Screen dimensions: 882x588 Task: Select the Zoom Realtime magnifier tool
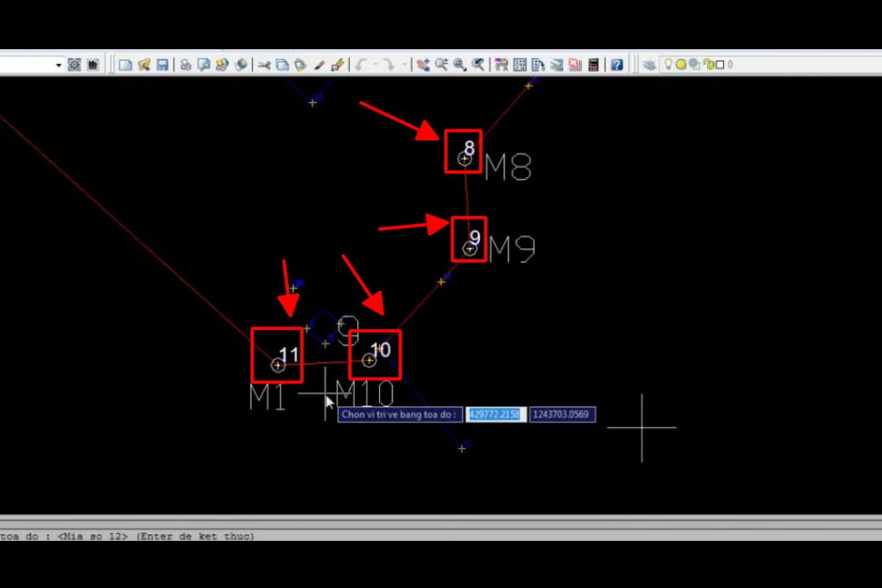pos(441,64)
